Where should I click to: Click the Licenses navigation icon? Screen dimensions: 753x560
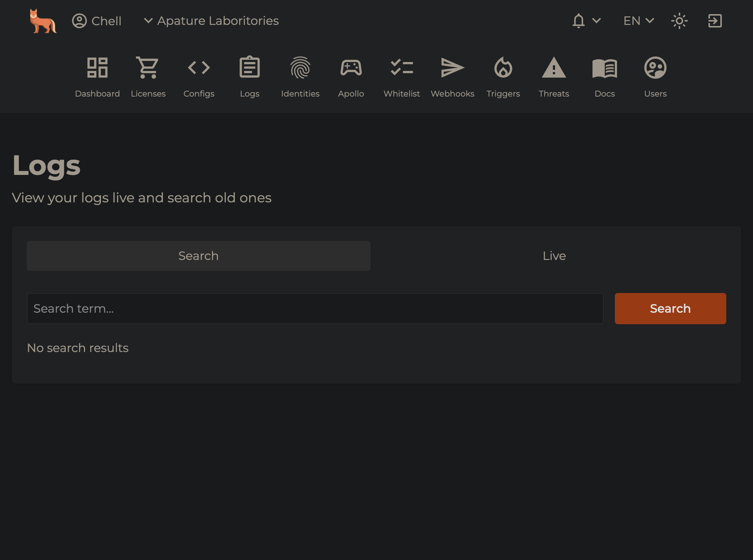(x=148, y=66)
